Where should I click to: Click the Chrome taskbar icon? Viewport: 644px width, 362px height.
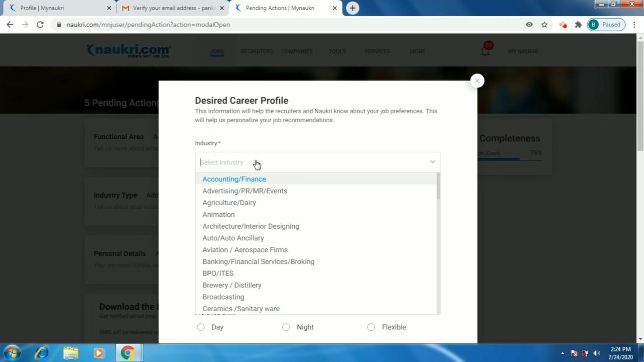coord(128,353)
